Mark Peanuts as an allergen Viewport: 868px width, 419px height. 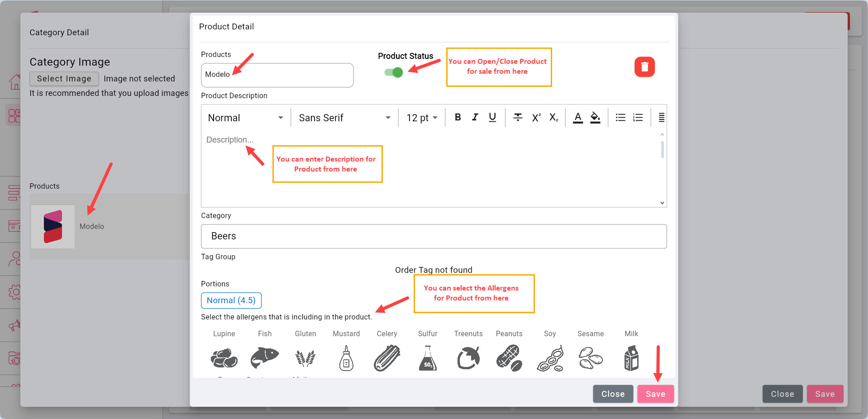[509, 358]
